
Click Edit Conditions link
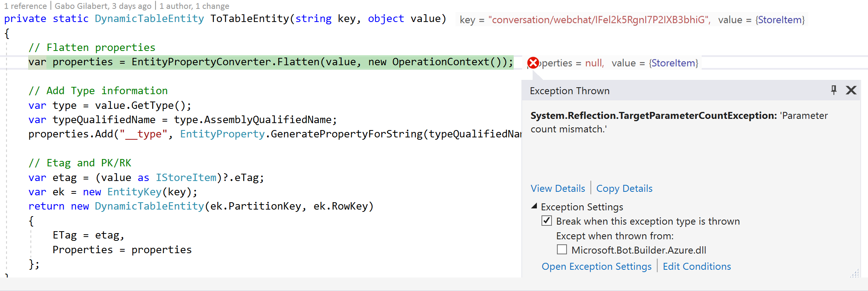click(x=697, y=266)
